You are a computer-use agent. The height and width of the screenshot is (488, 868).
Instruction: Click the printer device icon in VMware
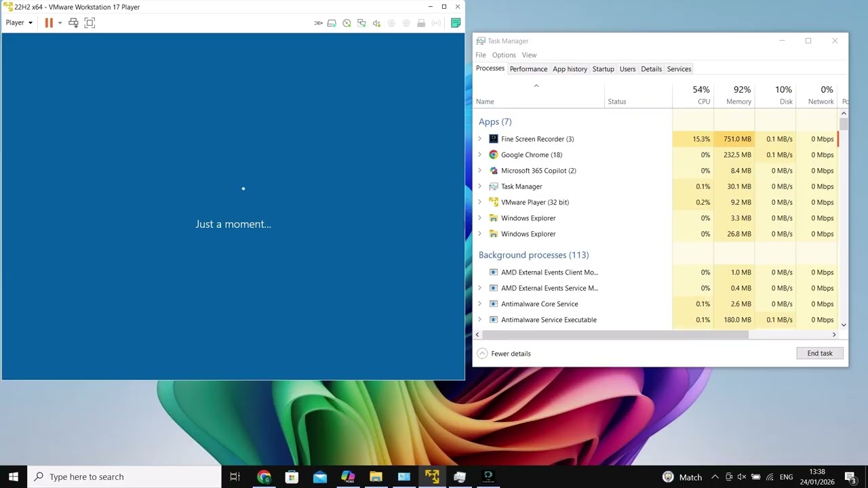click(421, 23)
